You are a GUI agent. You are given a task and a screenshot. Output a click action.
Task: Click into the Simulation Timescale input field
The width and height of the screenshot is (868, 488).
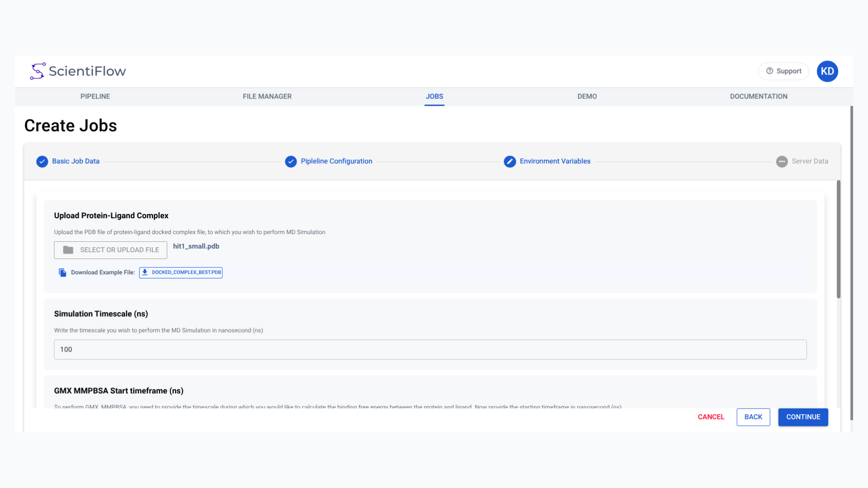429,350
